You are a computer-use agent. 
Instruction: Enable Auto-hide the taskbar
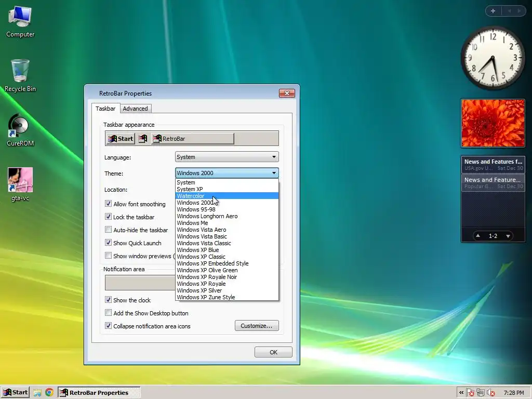[108, 230]
